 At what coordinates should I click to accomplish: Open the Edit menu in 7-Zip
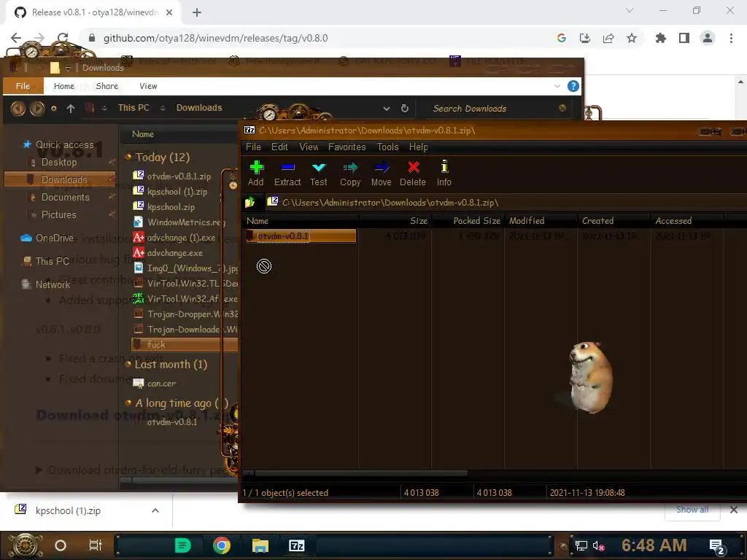279,147
